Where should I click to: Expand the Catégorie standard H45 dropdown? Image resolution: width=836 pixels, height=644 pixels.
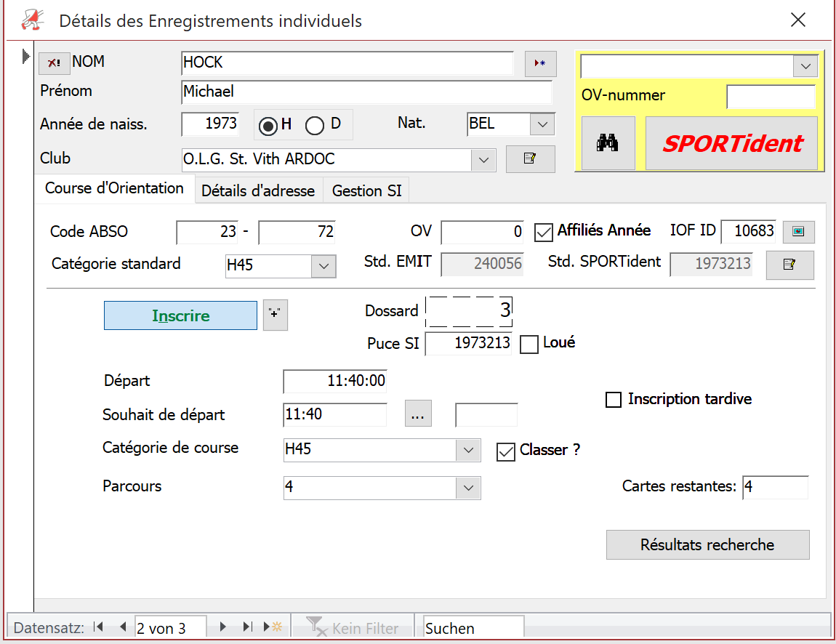click(323, 266)
